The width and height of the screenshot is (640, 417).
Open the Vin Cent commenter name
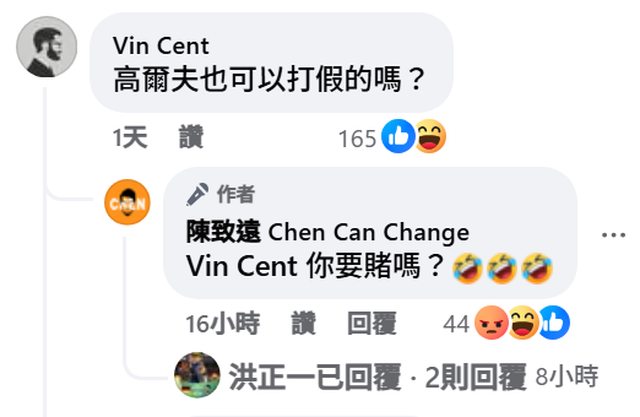(161, 46)
